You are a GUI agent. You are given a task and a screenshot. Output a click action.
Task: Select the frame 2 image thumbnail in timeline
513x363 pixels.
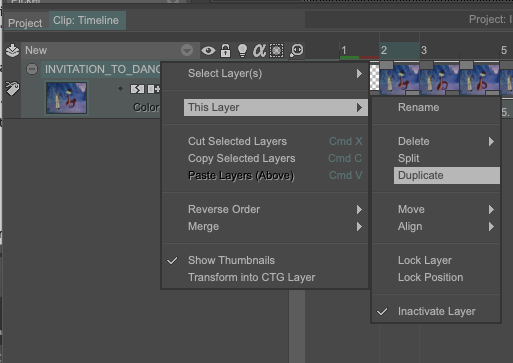coord(399,79)
